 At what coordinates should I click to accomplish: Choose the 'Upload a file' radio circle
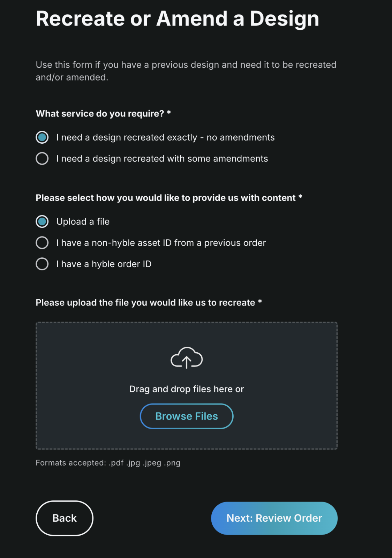click(42, 221)
